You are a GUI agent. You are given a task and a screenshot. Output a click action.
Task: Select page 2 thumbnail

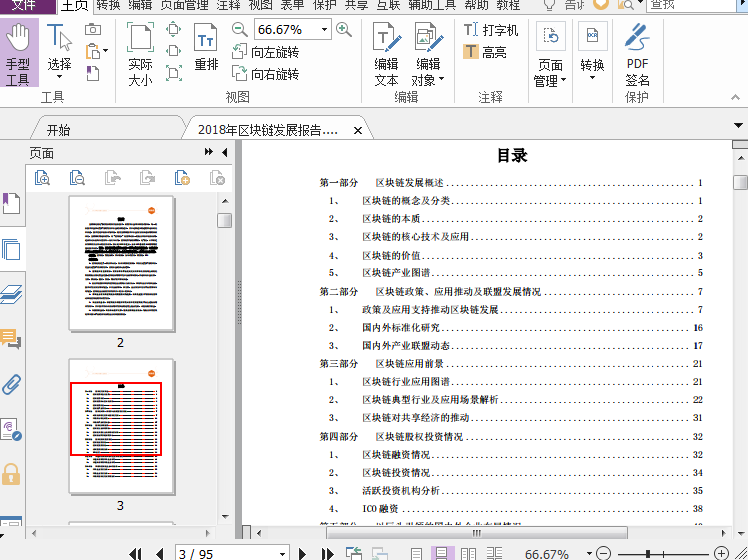point(121,263)
